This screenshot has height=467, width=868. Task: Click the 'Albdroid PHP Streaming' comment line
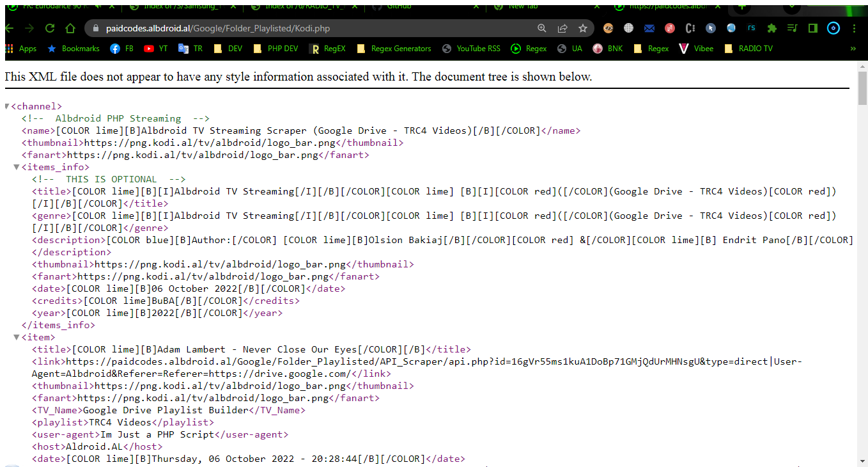point(115,118)
